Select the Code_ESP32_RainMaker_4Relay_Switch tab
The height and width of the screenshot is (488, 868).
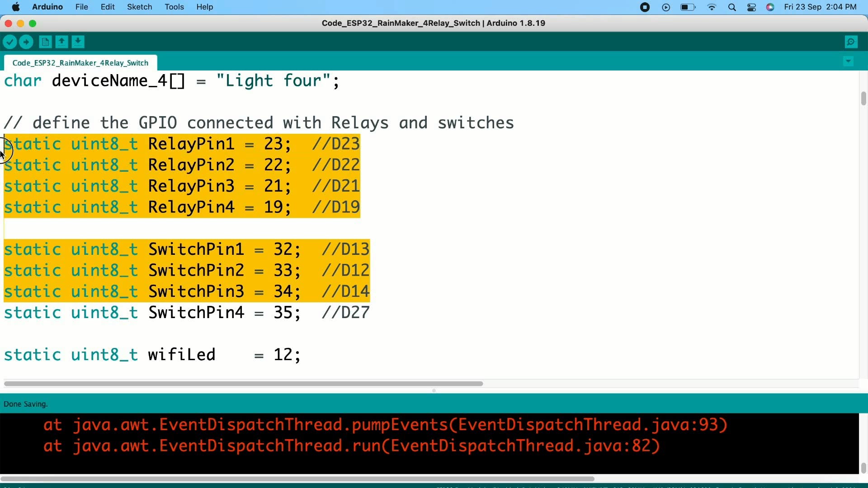(x=80, y=63)
